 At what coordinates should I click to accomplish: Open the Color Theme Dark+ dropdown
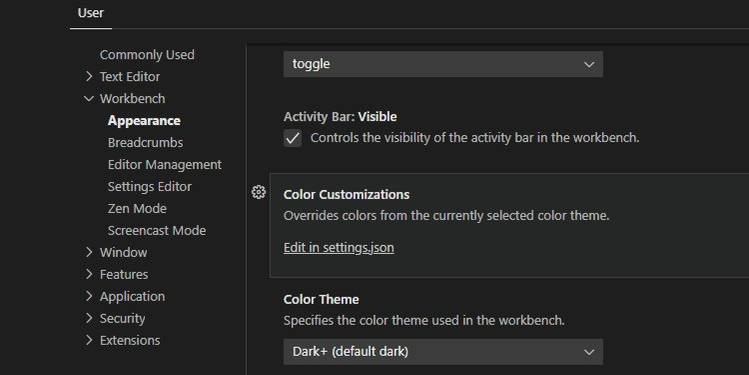tap(443, 352)
